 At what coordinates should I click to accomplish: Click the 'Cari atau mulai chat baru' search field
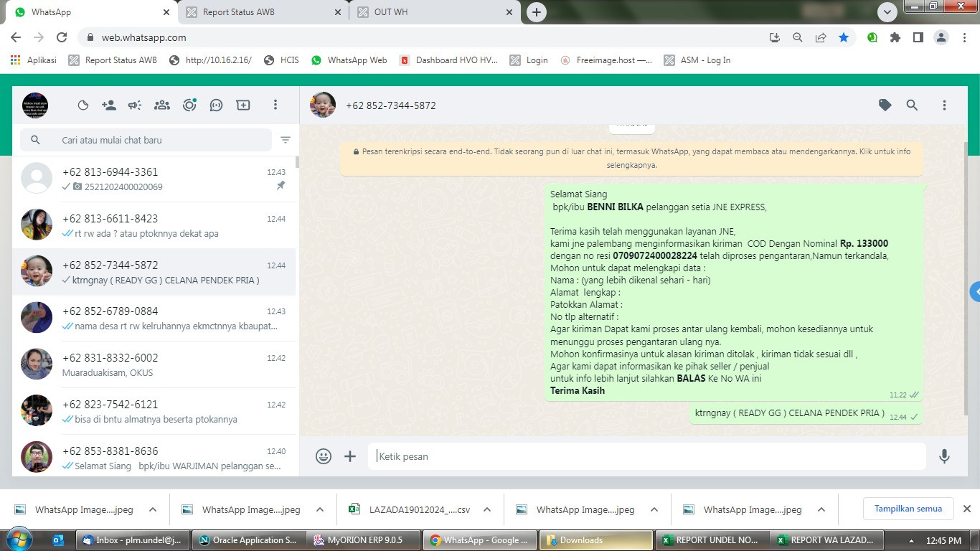(x=146, y=140)
